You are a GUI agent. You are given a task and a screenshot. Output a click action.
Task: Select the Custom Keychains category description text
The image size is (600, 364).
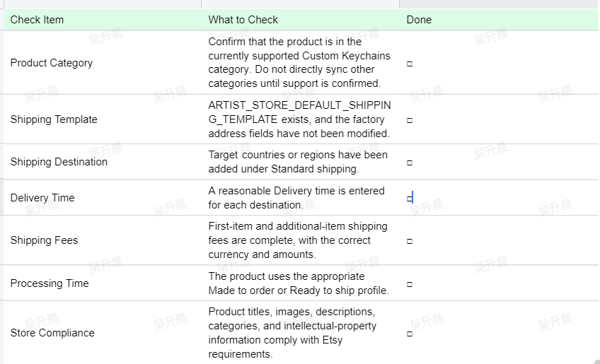click(x=301, y=62)
